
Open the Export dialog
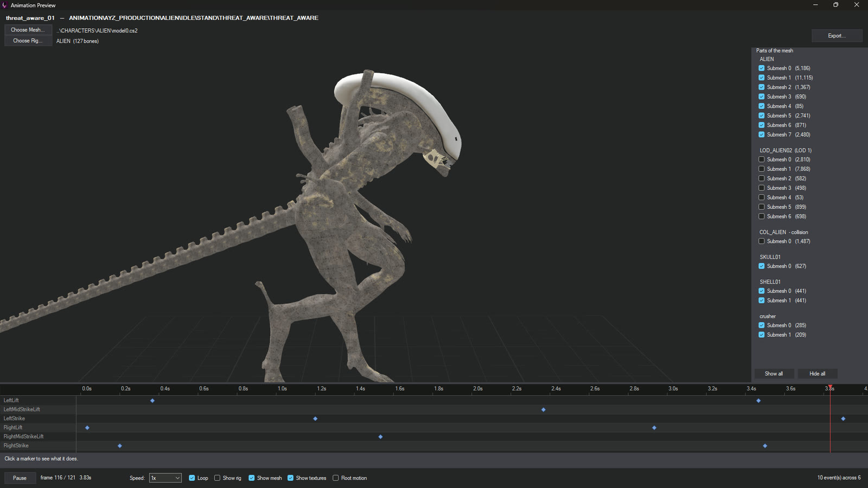pos(837,36)
